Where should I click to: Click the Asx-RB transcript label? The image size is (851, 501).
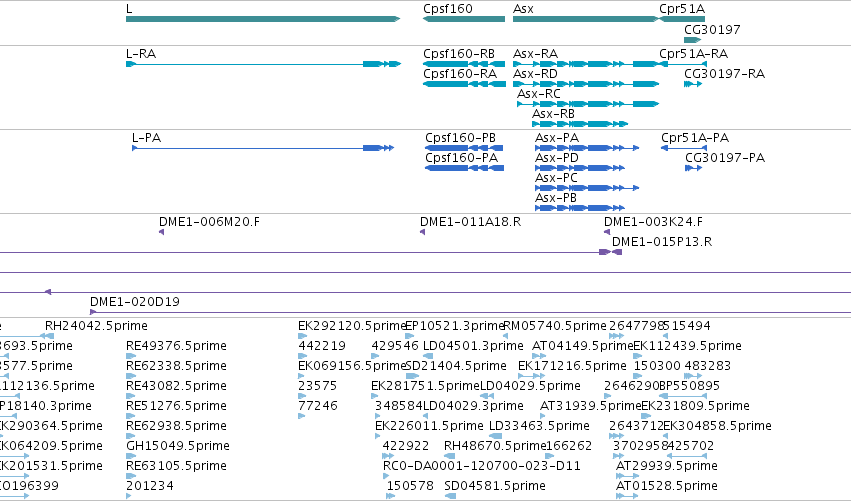(554, 114)
